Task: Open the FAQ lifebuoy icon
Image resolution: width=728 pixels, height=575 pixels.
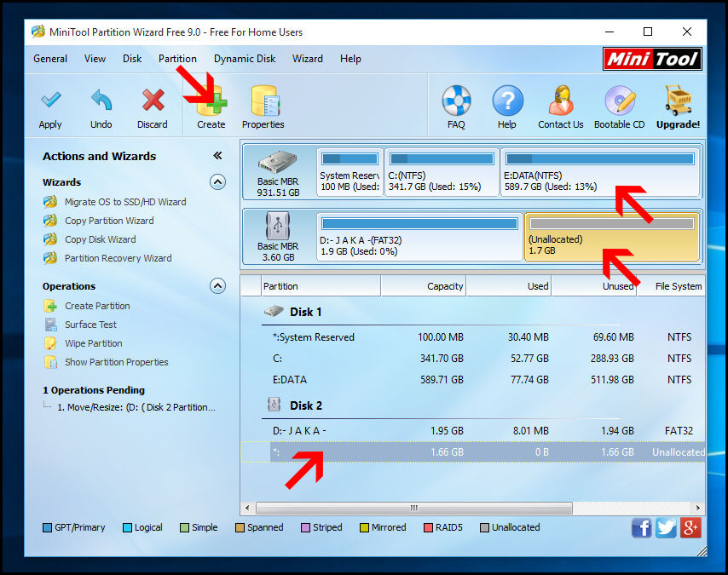Action: click(x=456, y=101)
